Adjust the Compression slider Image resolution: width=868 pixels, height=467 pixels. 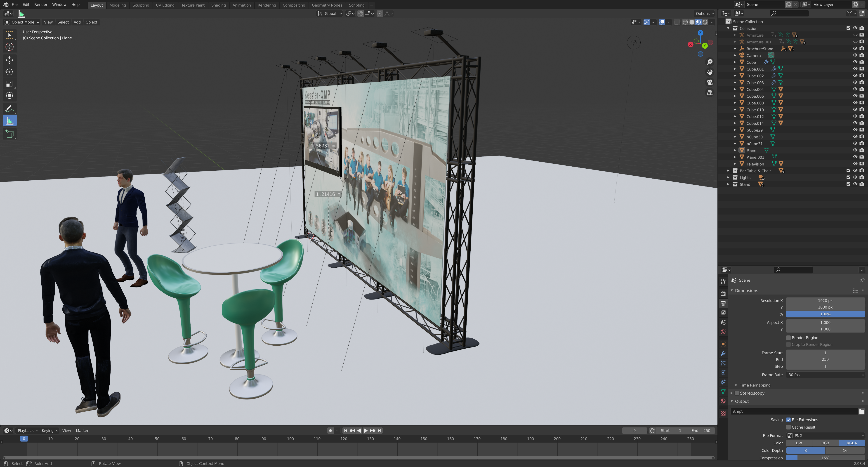click(825, 458)
